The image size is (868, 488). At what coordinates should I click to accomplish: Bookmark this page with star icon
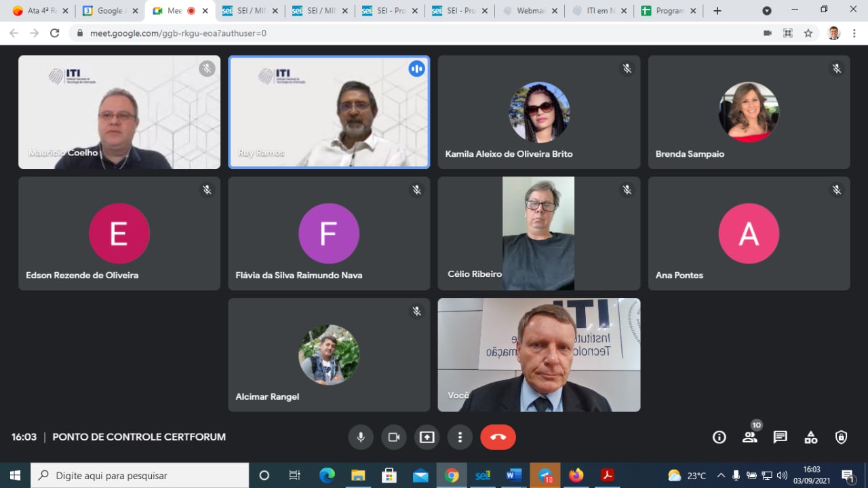(x=808, y=33)
